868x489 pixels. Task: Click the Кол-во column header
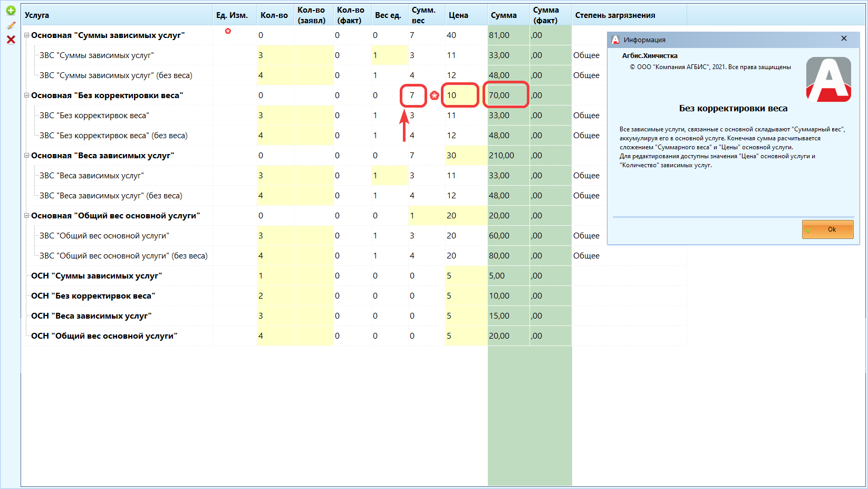pos(275,15)
